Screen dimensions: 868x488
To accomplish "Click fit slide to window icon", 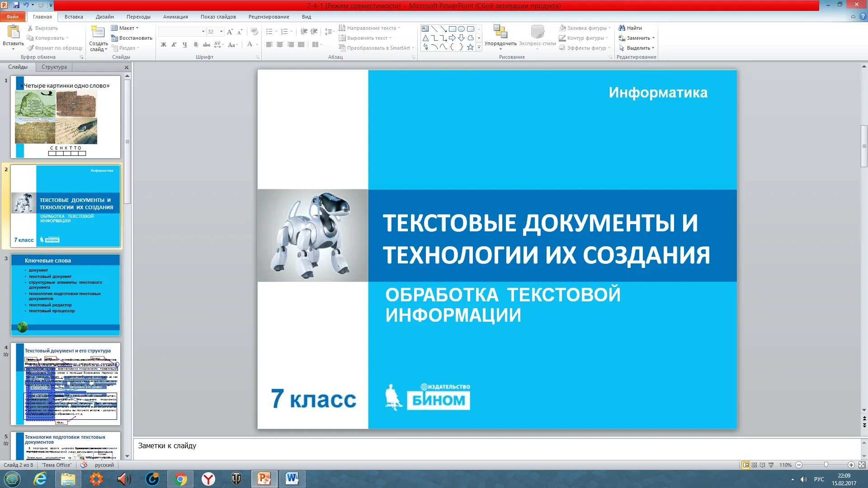I will pyautogui.click(x=862, y=465).
